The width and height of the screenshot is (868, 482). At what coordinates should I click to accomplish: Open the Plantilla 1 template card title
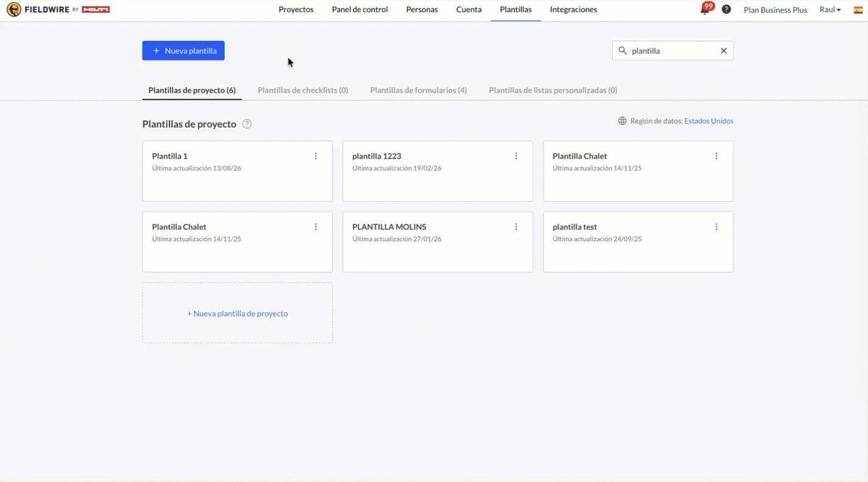pos(170,156)
